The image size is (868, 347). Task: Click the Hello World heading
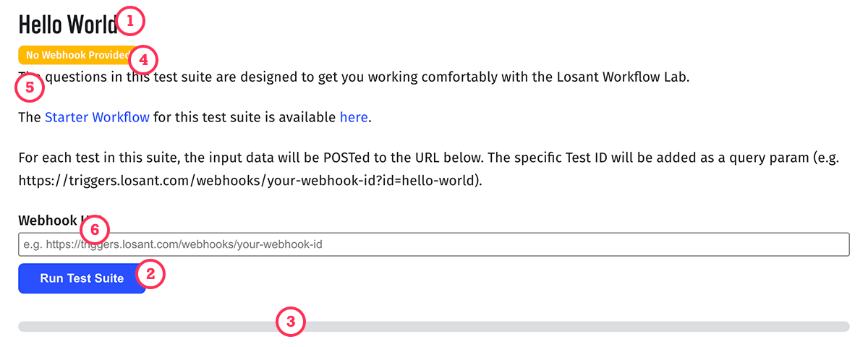[x=67, y=25]
